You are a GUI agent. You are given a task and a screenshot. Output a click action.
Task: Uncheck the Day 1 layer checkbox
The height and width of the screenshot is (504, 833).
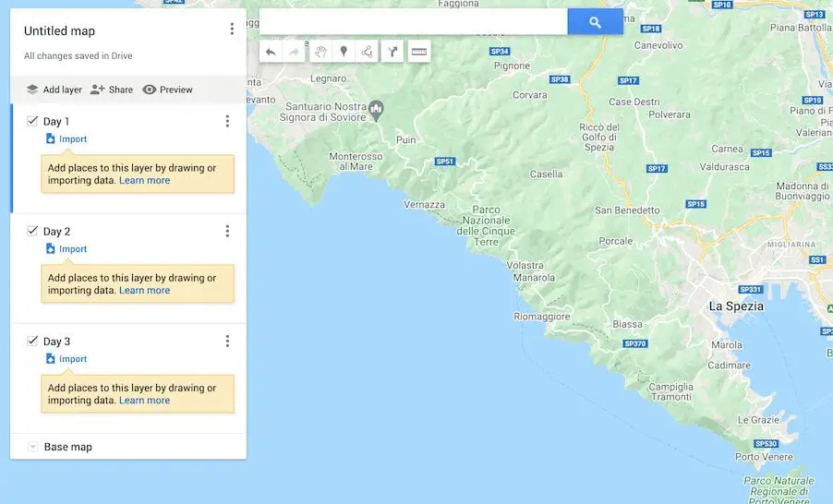click(32, 121)
